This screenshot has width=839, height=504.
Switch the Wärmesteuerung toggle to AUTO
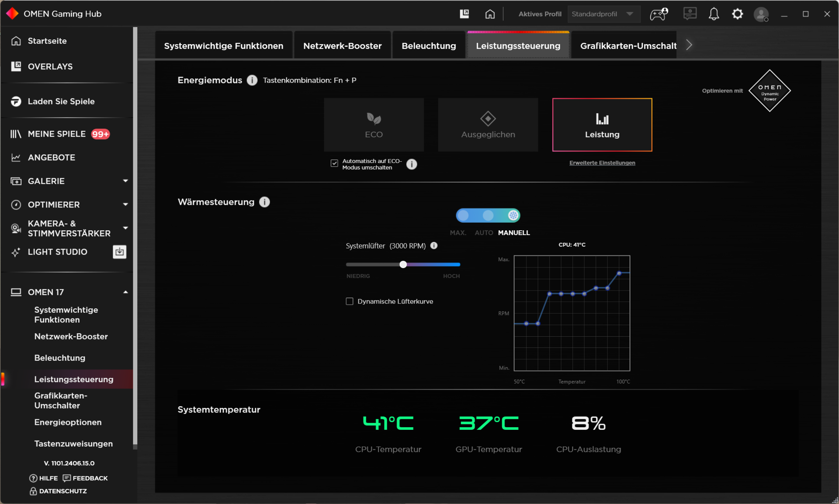coord(488,215)
